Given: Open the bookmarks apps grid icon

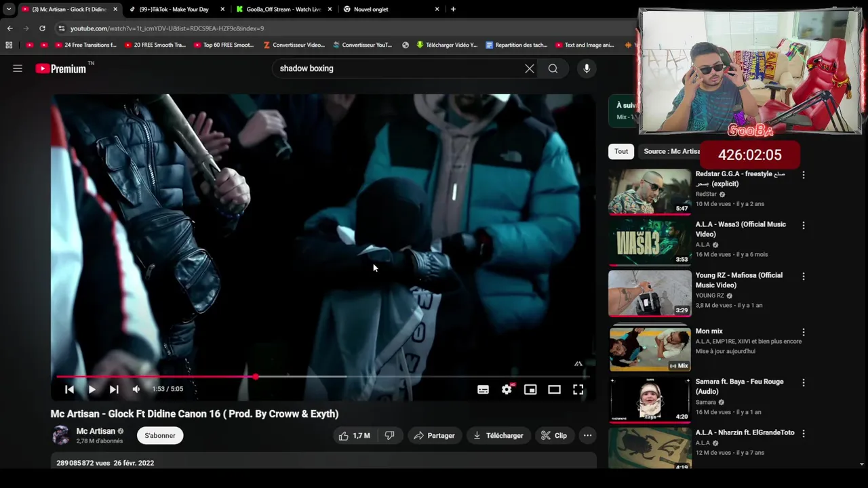Looking at the screenshot, I should click(9, 45).
